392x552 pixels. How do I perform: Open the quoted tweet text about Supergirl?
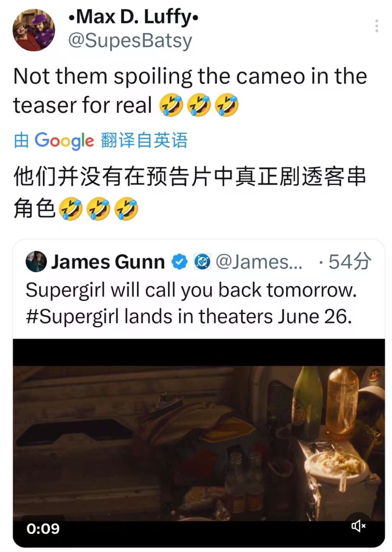coord(191,303)
